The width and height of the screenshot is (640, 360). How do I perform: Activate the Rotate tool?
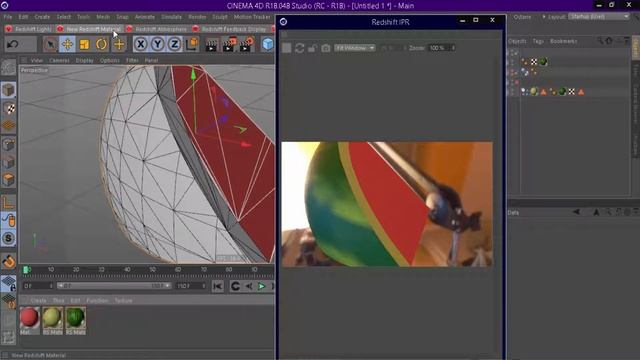pos(101,44)
